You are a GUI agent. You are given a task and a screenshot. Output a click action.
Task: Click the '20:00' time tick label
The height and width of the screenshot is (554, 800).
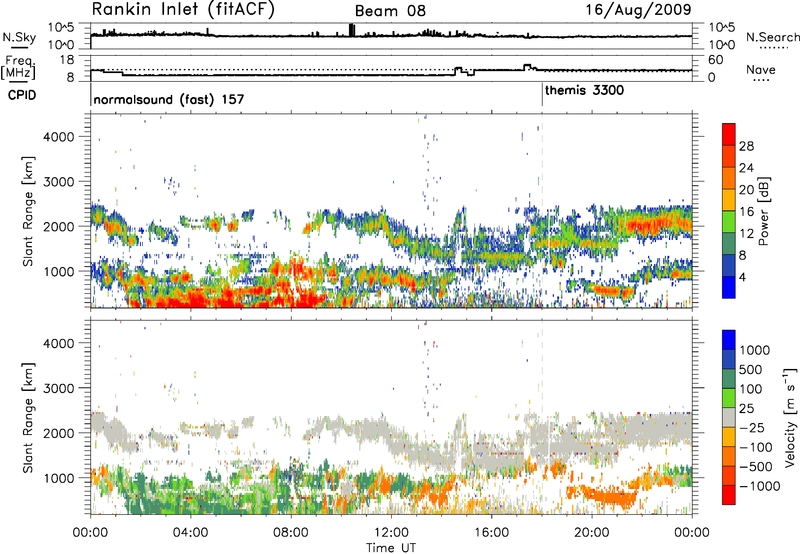point(592,533)
